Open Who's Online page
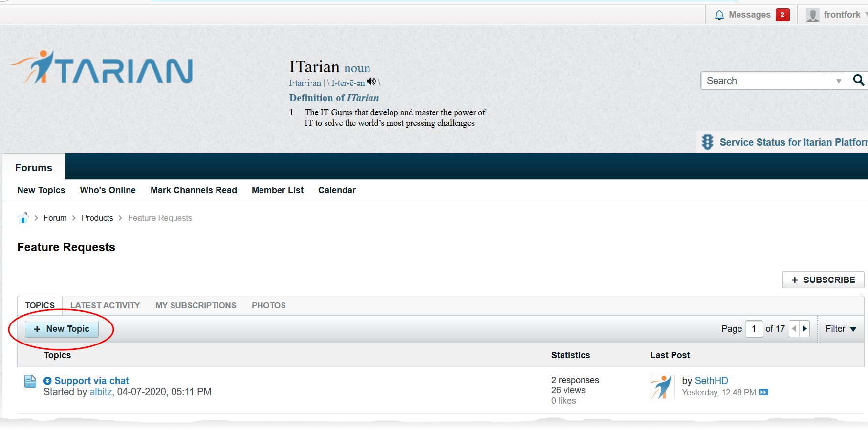 [x=108, y=190]
